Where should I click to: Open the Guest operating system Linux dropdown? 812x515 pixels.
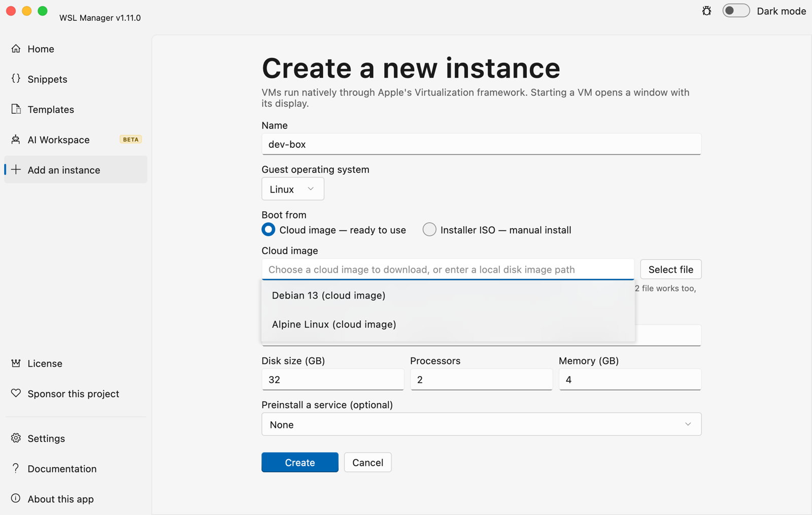293,189
